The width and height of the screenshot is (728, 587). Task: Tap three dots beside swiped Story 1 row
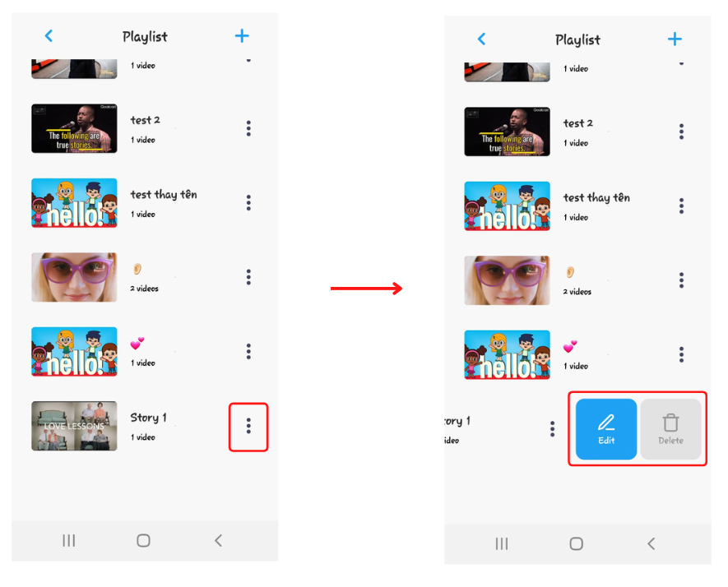[552, 429]
